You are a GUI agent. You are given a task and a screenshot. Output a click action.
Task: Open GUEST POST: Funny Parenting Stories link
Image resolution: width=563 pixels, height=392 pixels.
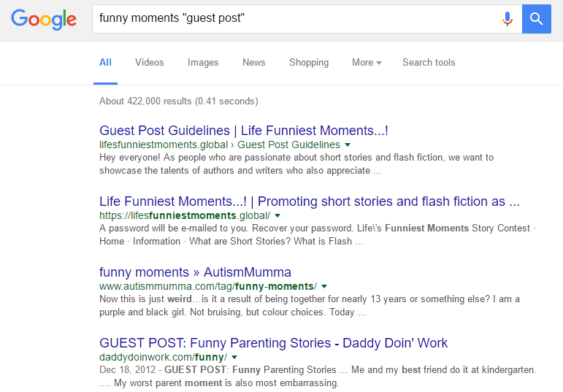click(274, 343)
